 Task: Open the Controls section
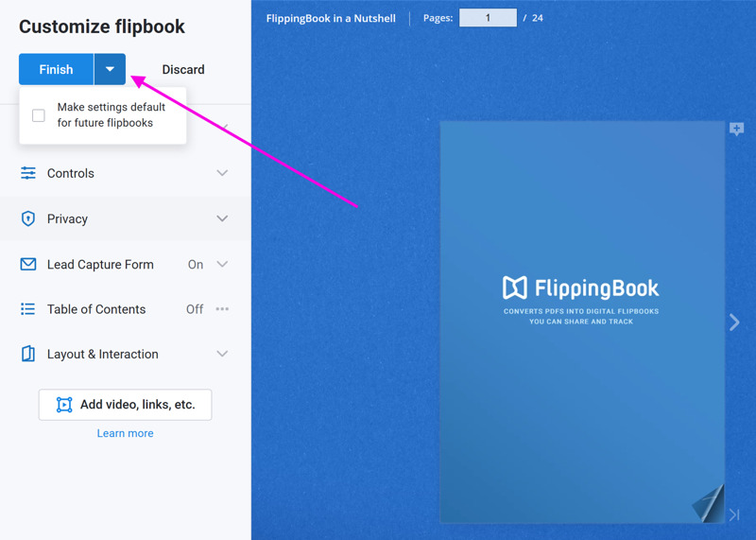pos(126,173)
